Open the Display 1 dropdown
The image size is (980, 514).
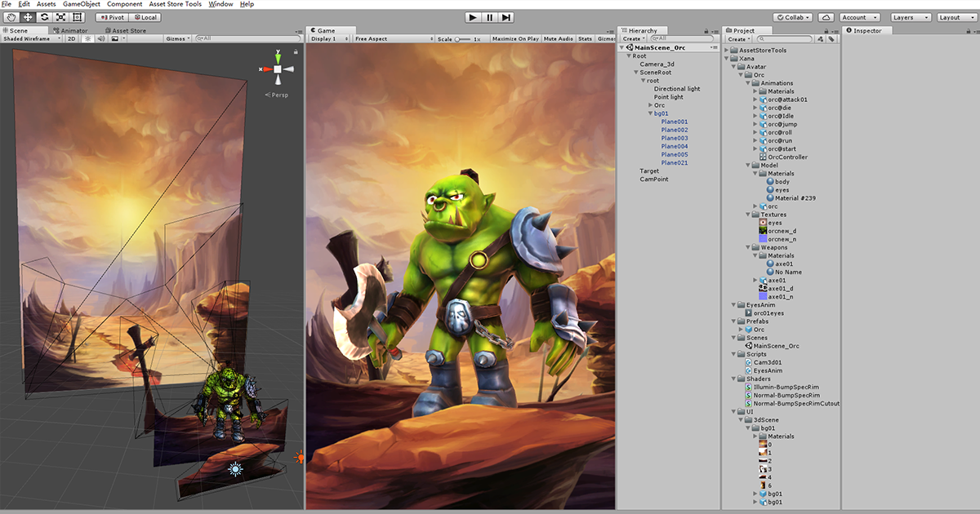(x=327, y=38)
